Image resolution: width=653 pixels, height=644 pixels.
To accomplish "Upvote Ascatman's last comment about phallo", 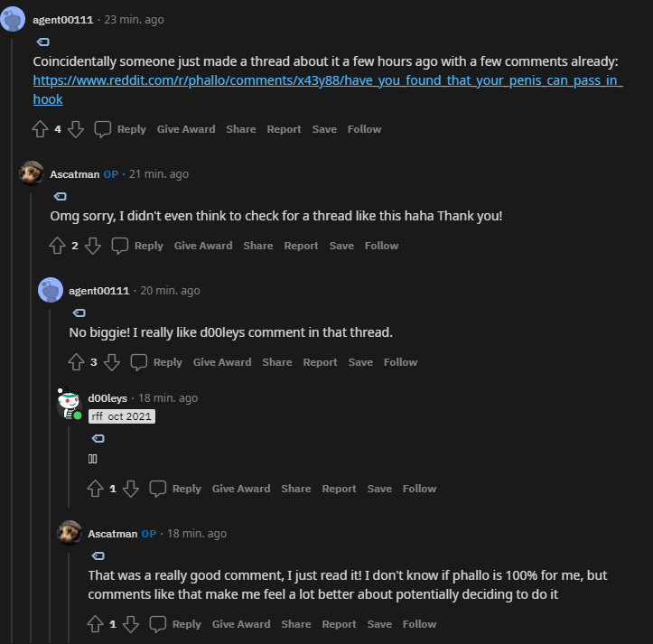I will [95, 624].
